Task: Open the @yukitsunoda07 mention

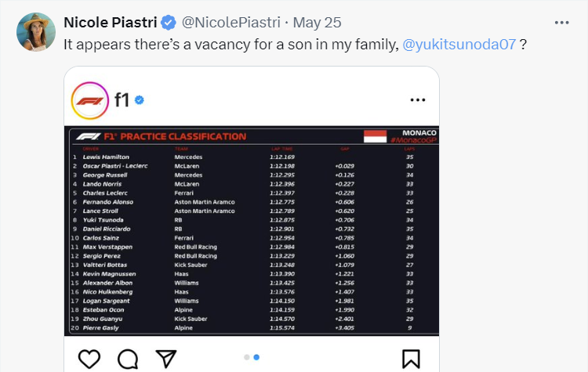Action: click(x=459, y=44)
